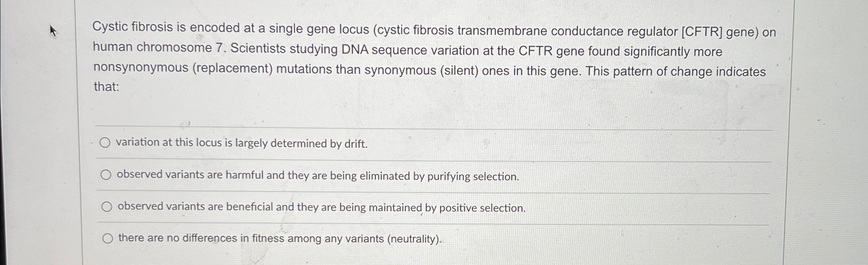Pick the positive selection answer choice
Viewport: 868px width, 265px height.
(x=106, y=207)
